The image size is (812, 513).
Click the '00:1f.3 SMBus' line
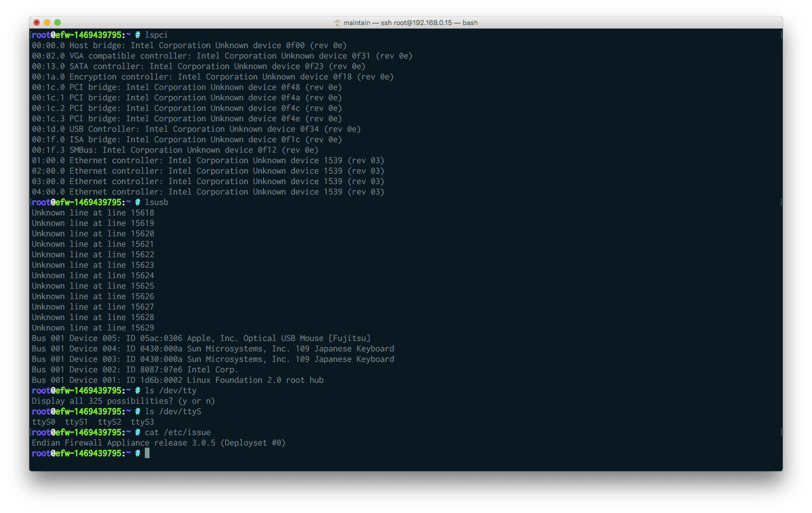click(175, 150)
